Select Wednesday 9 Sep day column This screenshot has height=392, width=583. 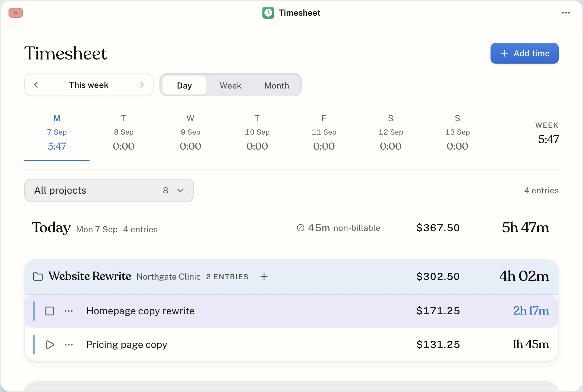[191, 134]
